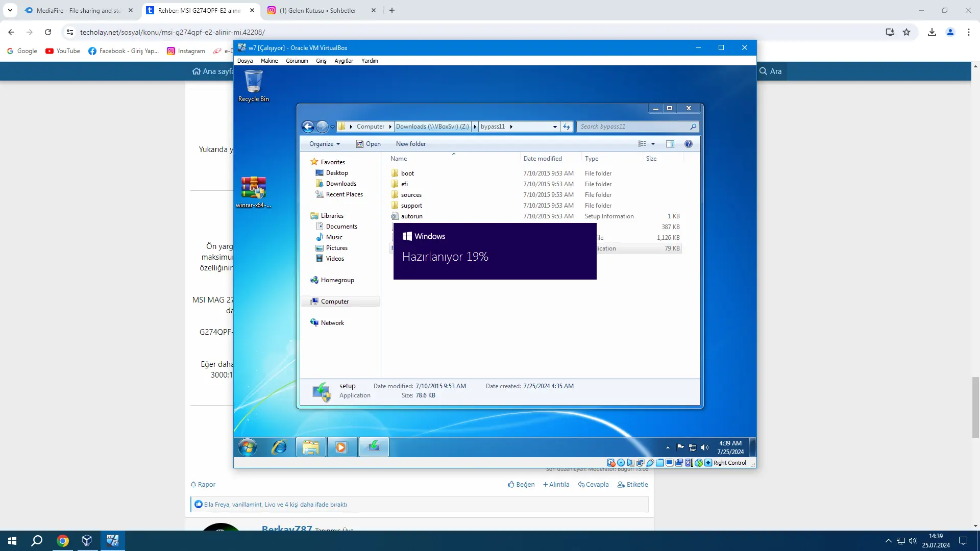The width and height of the screenshot is (980, 551).
Task: Open the Recycle Bin desktop icon
Action: (253, 86)
